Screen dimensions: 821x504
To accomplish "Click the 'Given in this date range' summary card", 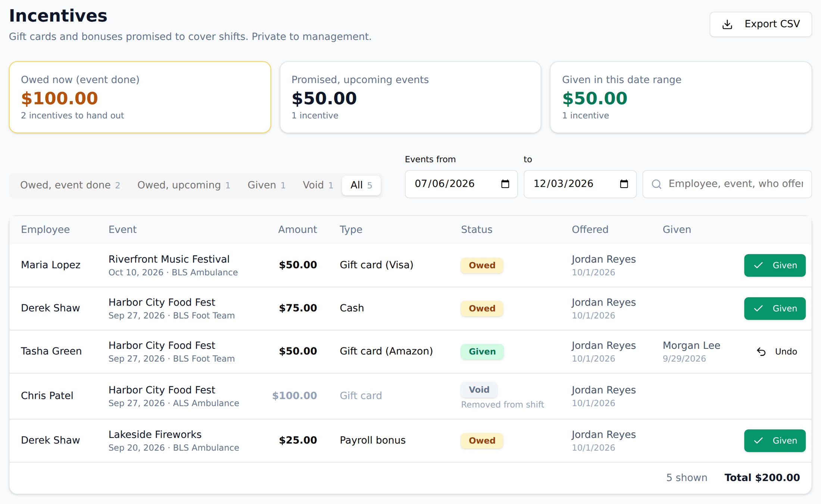I will [681, 97].
